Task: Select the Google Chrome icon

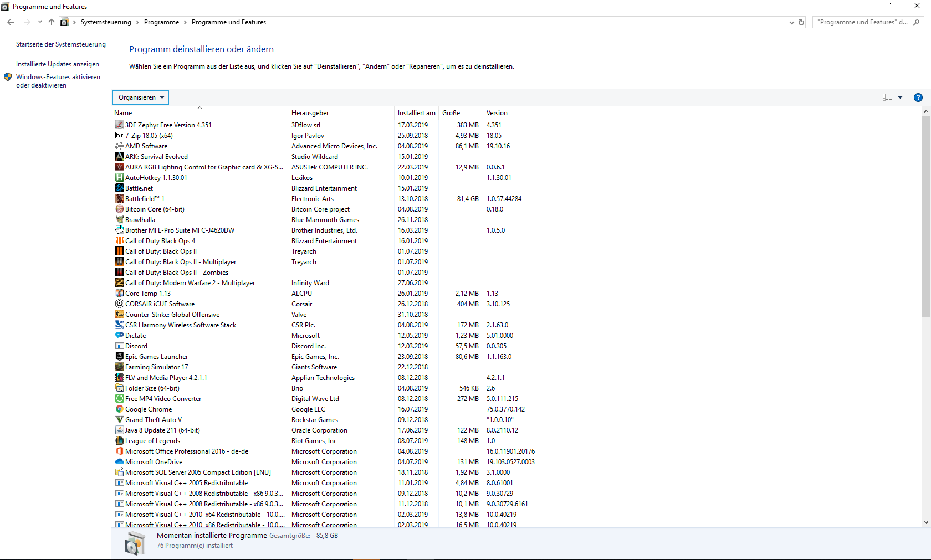Action: (x=119, y=409)
